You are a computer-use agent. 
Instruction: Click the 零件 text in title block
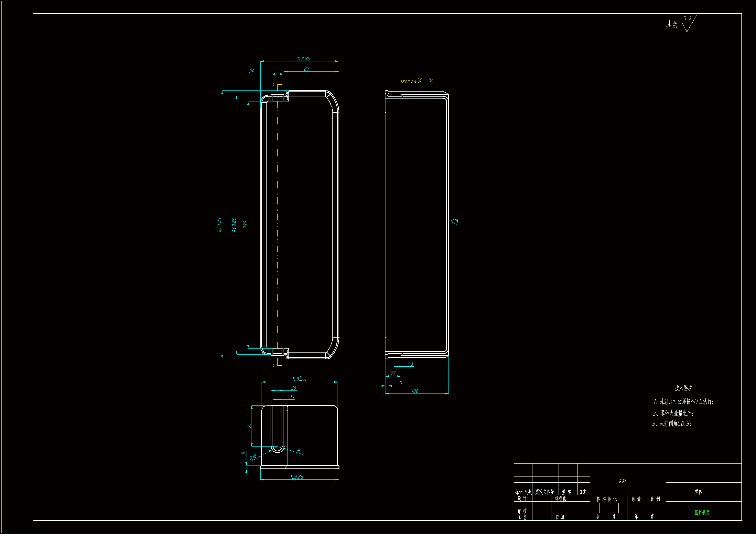click(x=698, y=492)
